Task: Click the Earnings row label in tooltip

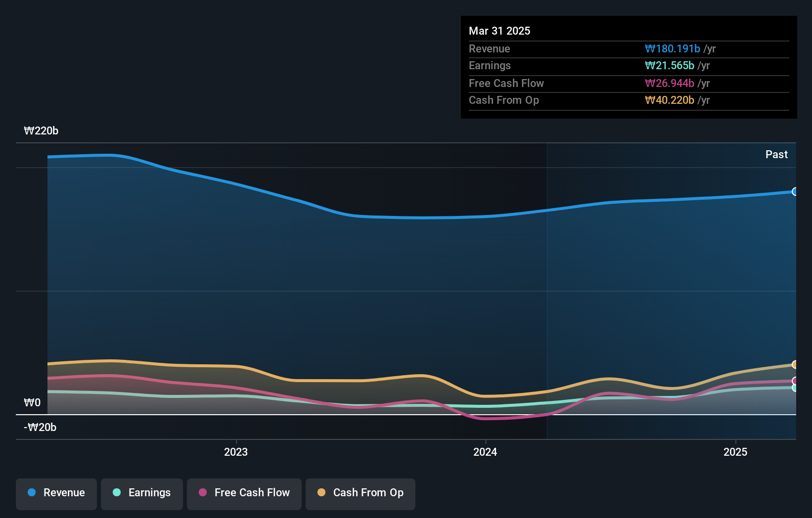Action: pos(490,66)
